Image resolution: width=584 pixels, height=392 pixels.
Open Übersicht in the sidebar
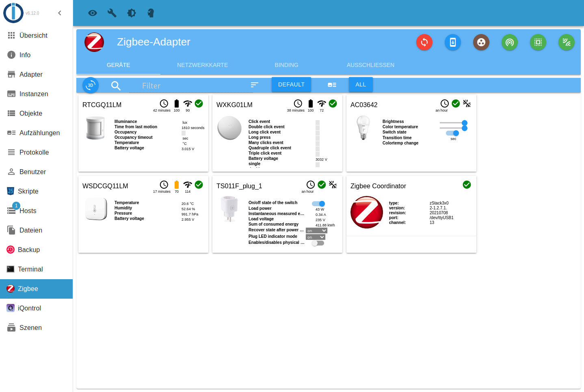click(37, 36)
